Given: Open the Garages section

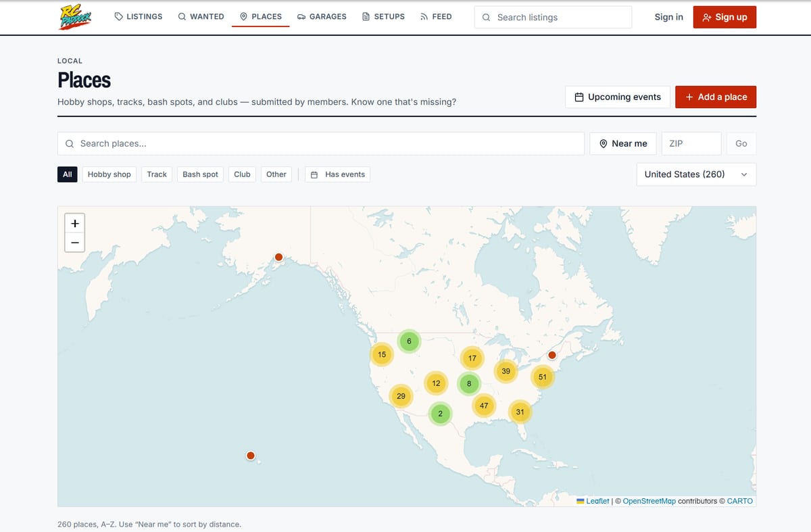Looking at the screenshot, I should click(322, 17).
